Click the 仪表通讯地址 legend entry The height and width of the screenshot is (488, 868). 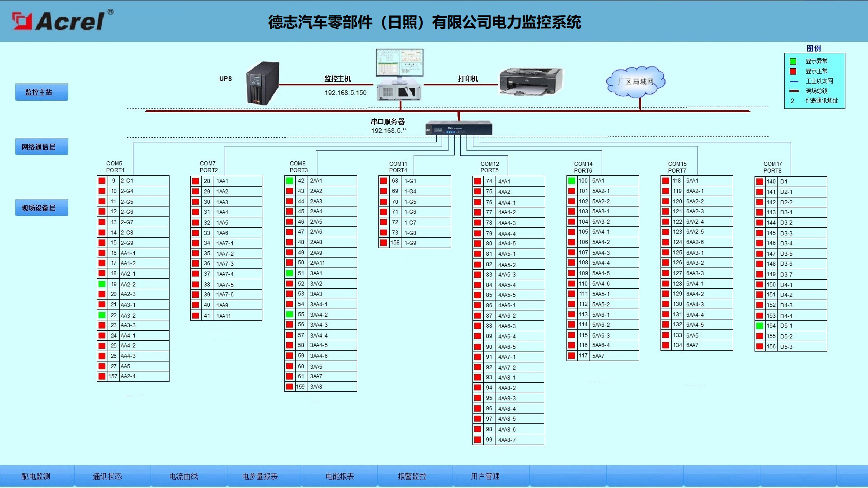(x=821, y=101)
